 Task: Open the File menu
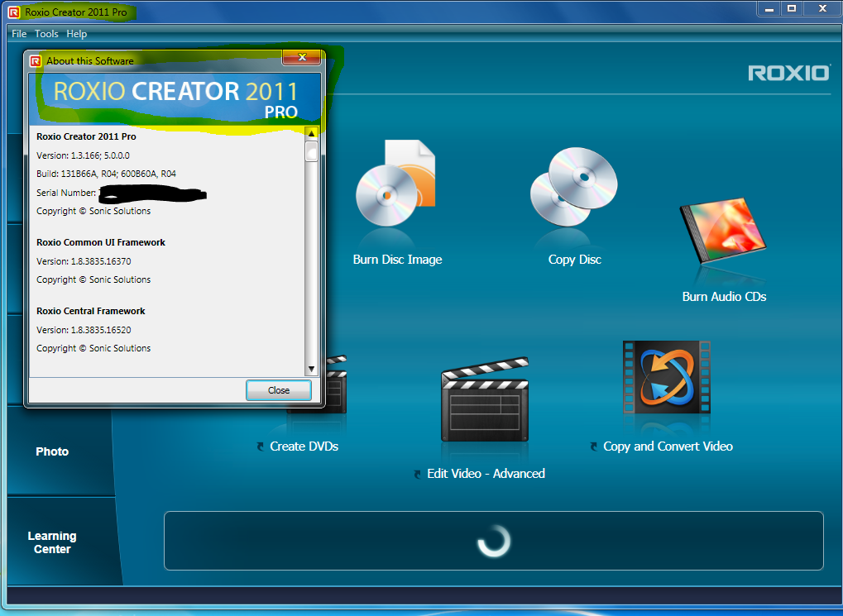[19, 34]
